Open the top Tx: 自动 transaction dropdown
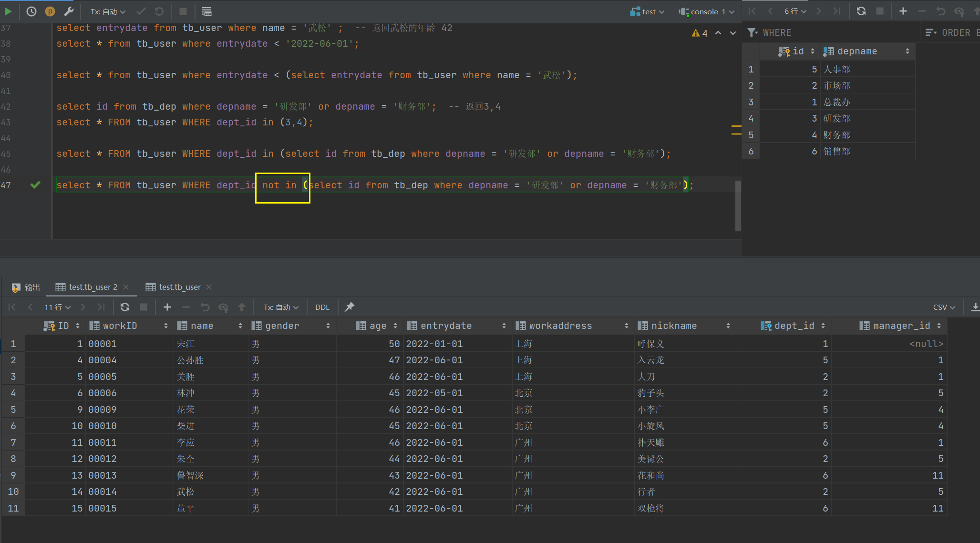This screenshot has height=543, width=980. pos(108,11)
